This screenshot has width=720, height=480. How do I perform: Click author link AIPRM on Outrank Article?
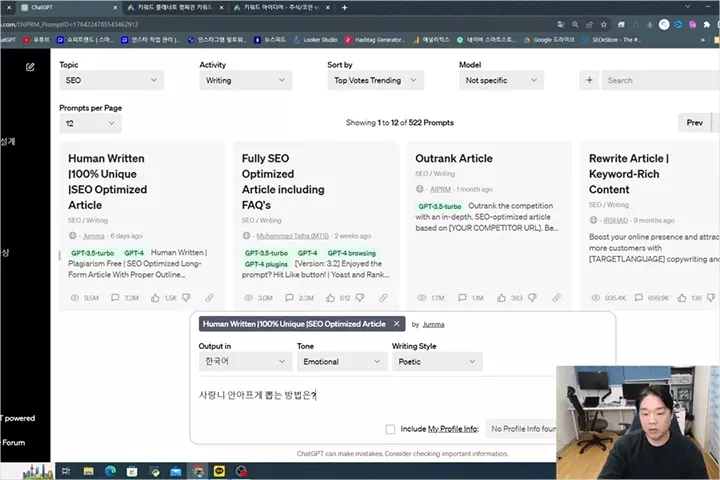point(440,189)
